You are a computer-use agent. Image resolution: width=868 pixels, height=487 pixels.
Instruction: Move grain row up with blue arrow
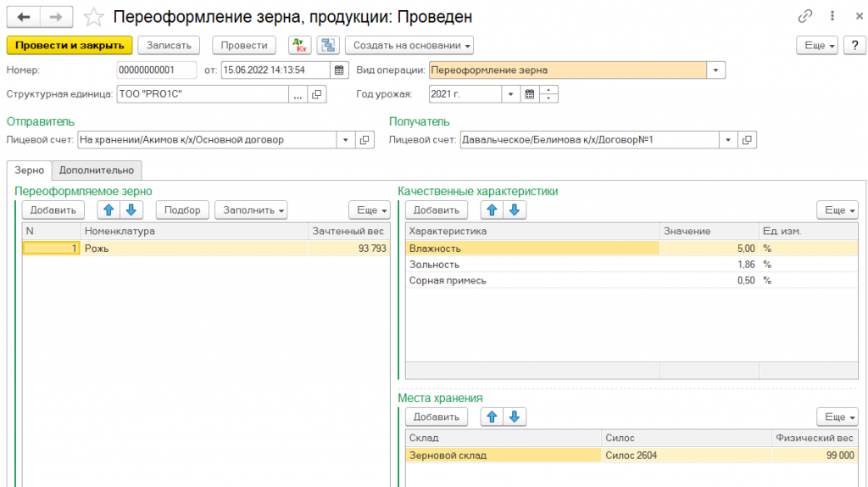point(108,210)
